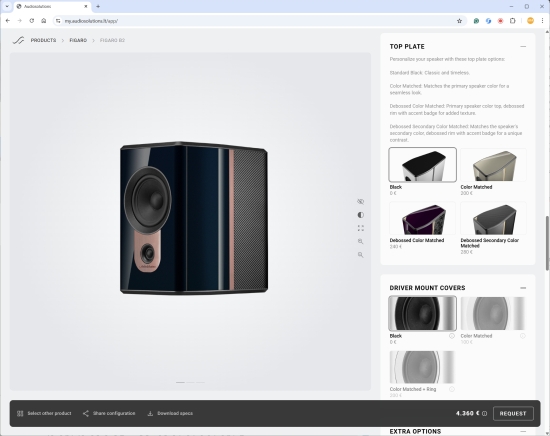Go to Figaro breadcrumb
Viewport: 550px width, 436px height.
pyautogui.click(x=78, y=40)
